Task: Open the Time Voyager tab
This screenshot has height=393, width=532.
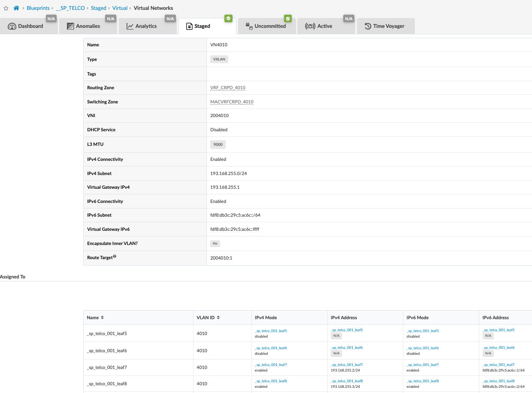Action: tap(385, 26)
